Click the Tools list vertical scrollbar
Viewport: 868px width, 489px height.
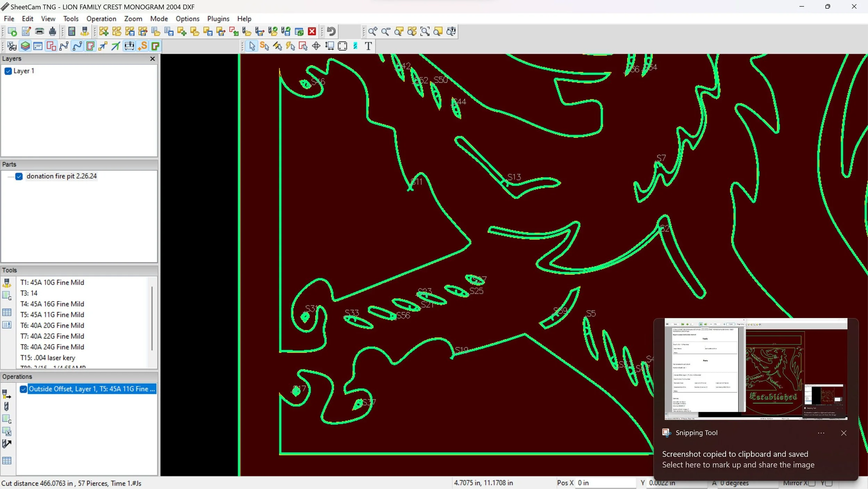point(152,318)
